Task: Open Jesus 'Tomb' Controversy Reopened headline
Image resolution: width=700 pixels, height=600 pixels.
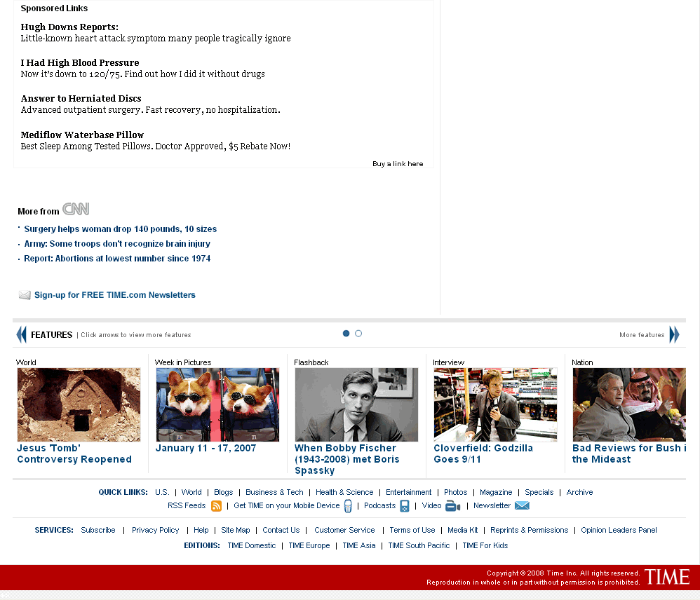Action: [x=74, y=454]
